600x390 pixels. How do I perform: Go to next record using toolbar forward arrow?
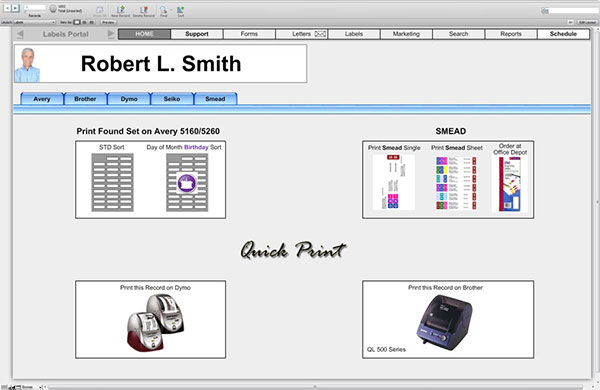15,8
